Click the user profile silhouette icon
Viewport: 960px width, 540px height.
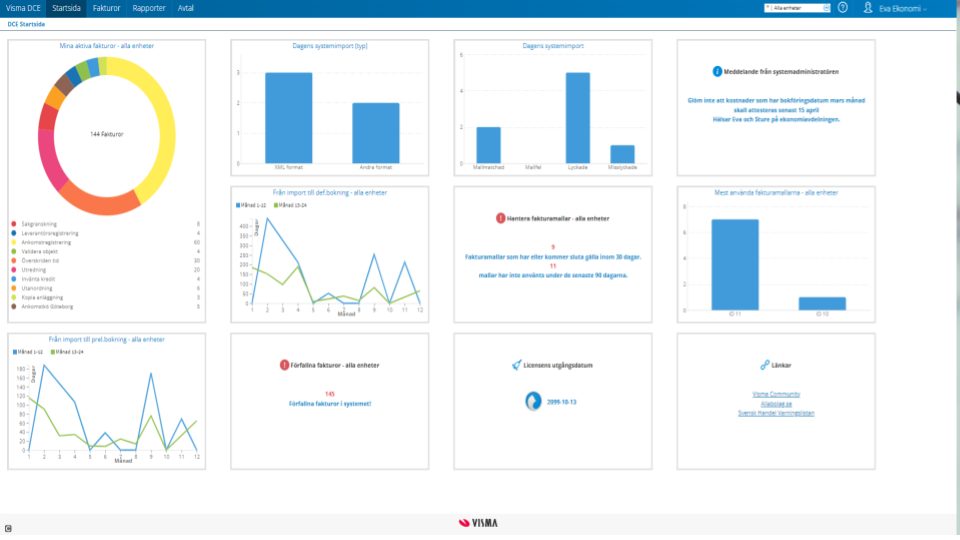pyautogui.click(x=868, y=8)
